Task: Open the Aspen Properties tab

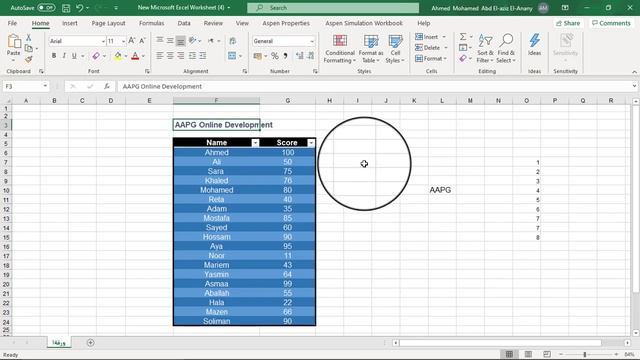Action: click(286, 23)
